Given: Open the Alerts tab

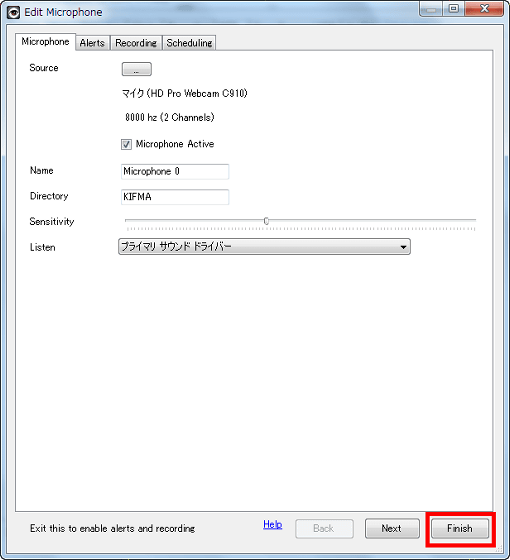Looking at the screenshot, I should (x=92, y=43).
